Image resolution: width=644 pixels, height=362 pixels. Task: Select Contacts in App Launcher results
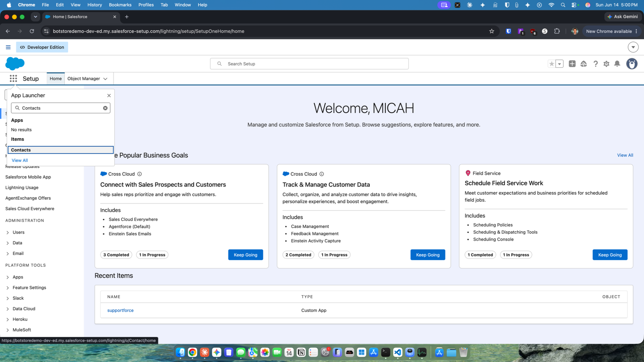[x=61, y=150]
